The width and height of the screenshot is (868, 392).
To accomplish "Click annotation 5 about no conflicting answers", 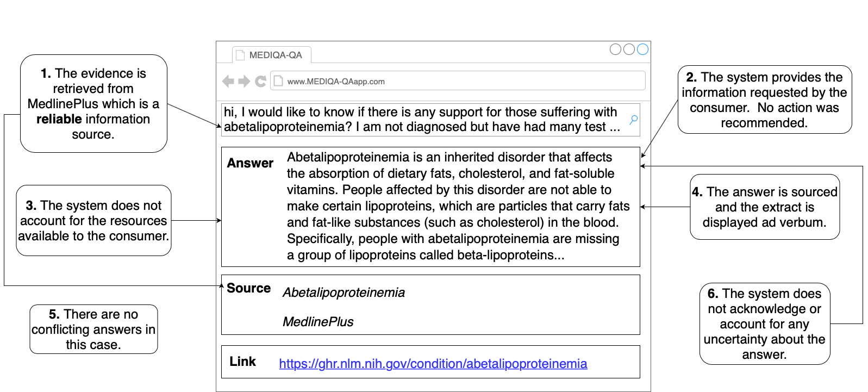I will tap(93, 329).
